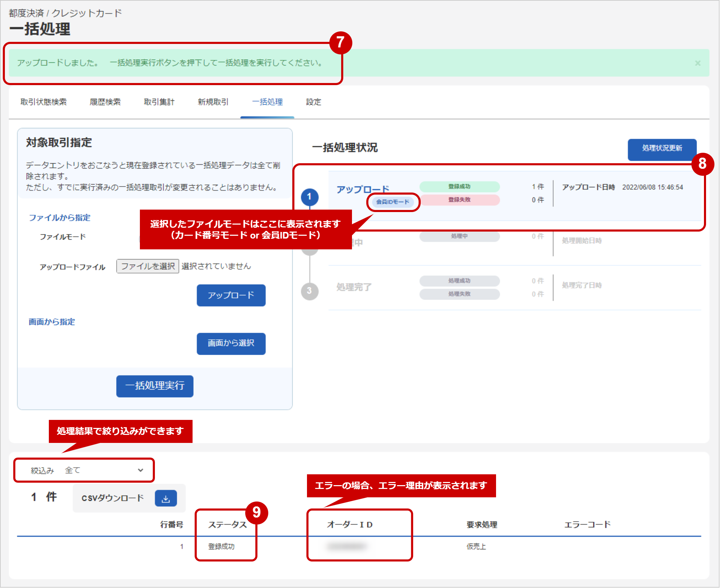Click the grey 処理失敗 status pill
The width and height of the screenshot is (720, 588).
pyautogui.click(x=459, y=294)
